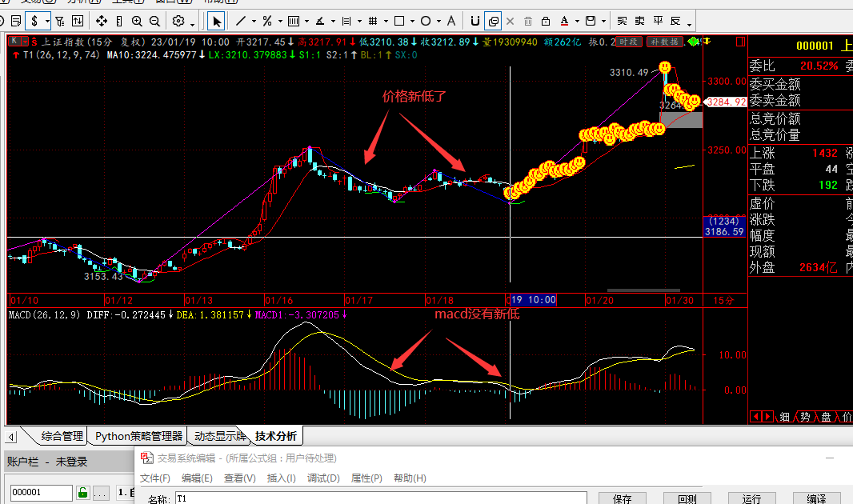This screenshot has width=853, height=504.
Task: Open the 查看(V) menu in formula editor
Action: (x=239, y=478)
